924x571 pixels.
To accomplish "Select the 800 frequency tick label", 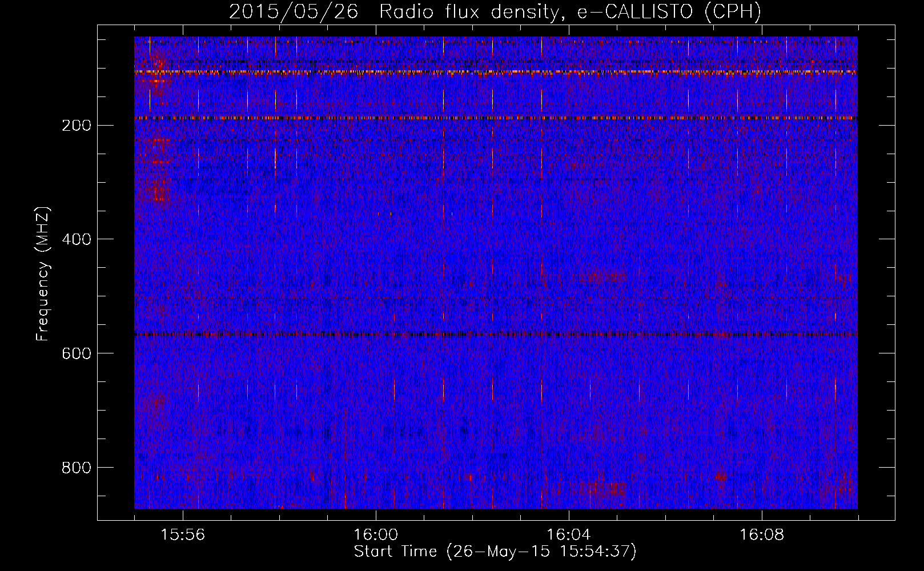I will (x=77, y=468).
